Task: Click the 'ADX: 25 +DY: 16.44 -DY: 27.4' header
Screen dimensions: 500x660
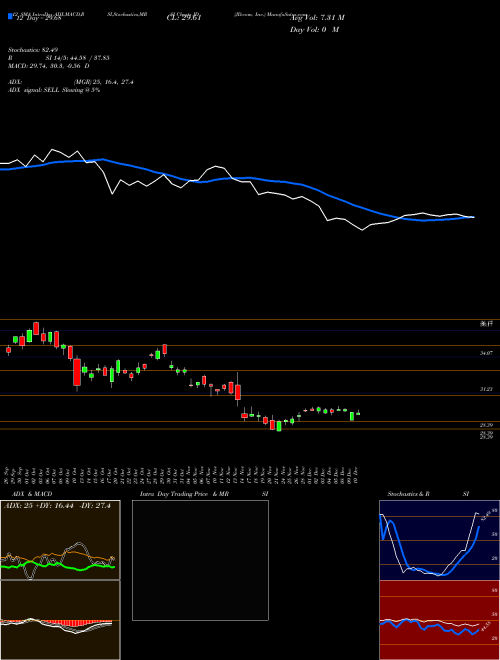Action: click(x=57, y=506)
